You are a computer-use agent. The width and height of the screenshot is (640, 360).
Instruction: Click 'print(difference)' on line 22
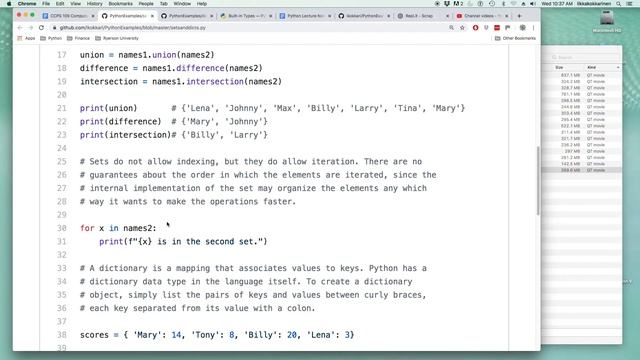click(120, 122)
